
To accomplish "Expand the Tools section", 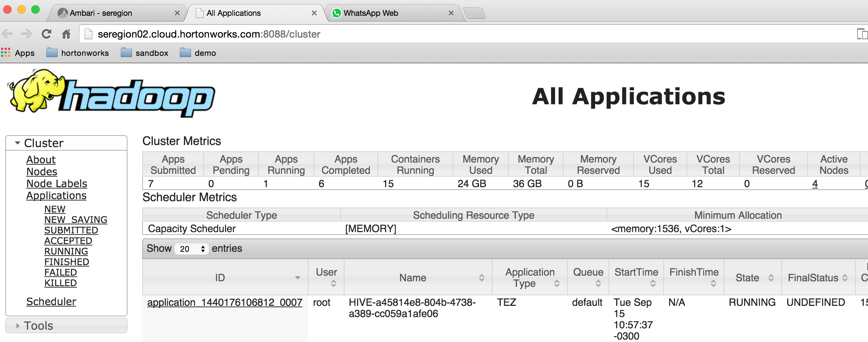I will click(x=18, y=325).
